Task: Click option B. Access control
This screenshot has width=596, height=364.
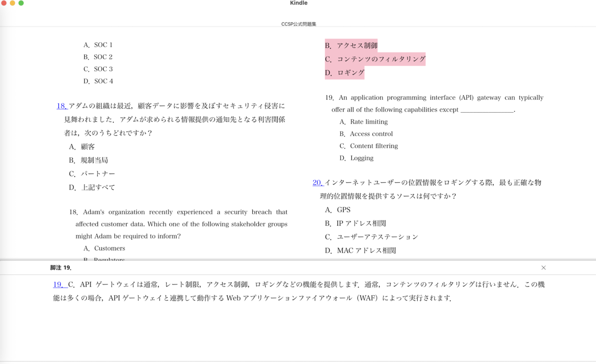Action: pyautogui.click(x=366, y=134)
